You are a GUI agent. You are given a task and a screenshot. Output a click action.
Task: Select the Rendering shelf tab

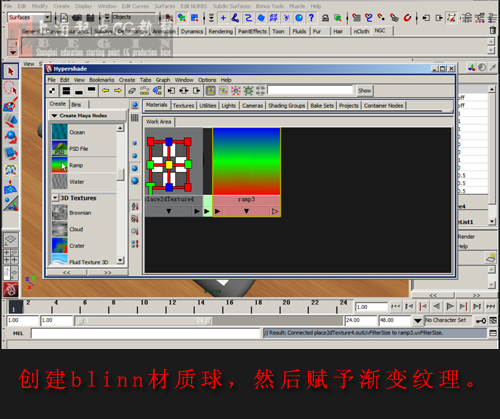pos(221,31)
